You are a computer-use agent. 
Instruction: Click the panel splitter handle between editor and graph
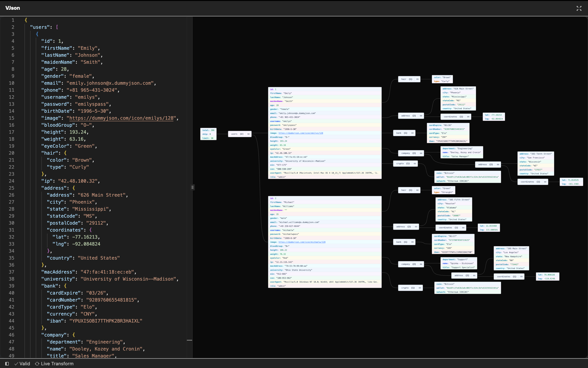192,187
